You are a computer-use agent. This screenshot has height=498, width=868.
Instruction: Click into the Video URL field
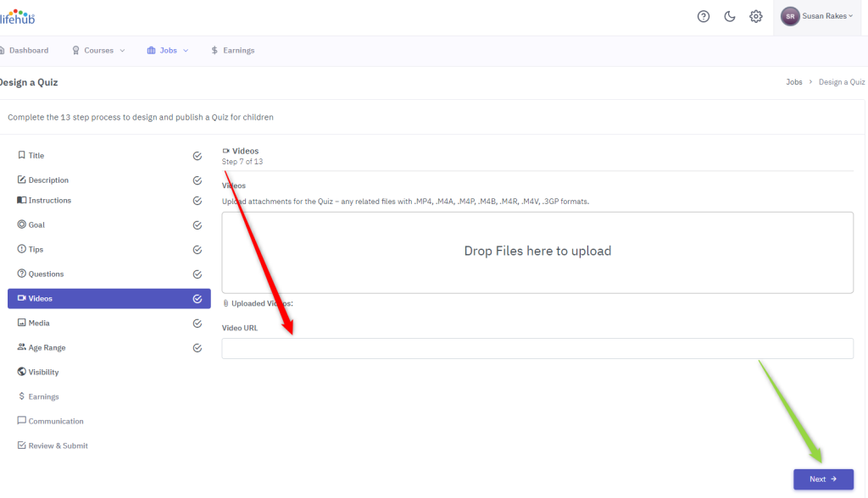(537, 349)
